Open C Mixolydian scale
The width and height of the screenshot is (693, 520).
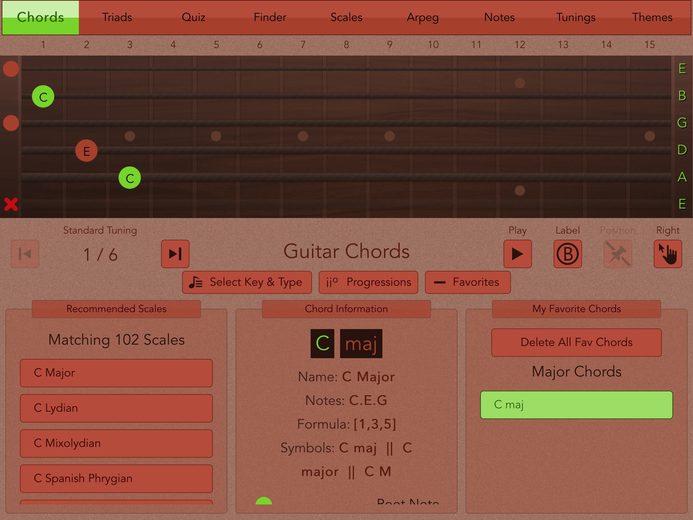(116, 443)
